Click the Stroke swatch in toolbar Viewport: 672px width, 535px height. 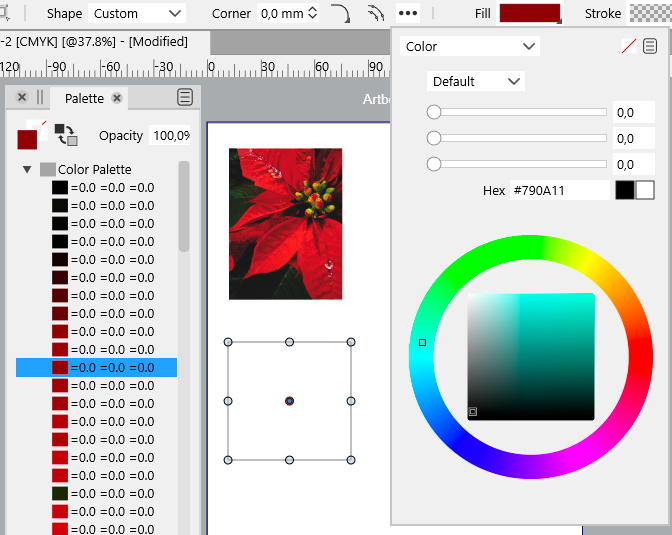click(x=650, y=14)
